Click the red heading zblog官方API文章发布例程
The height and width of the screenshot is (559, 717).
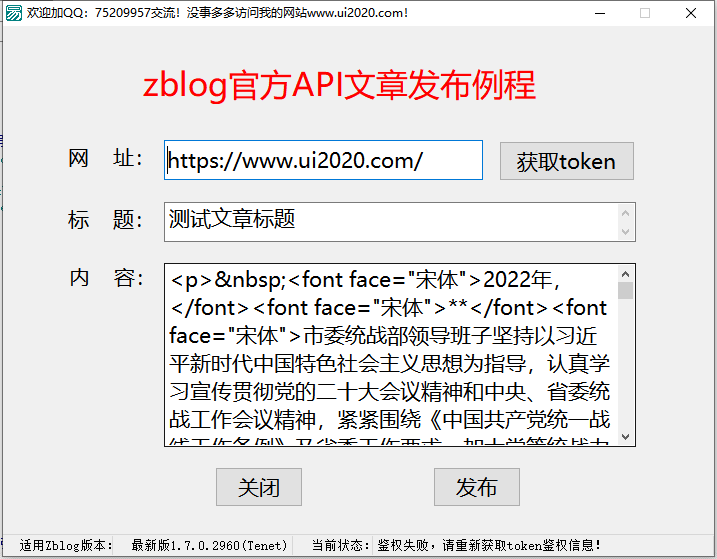(x=339, y=85)
